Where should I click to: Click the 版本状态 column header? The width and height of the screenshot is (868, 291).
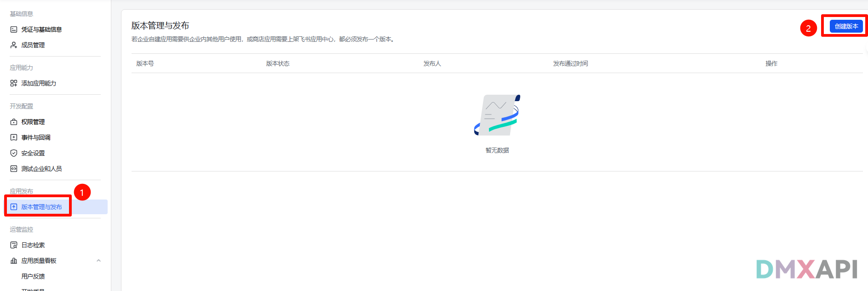point(278,63)
